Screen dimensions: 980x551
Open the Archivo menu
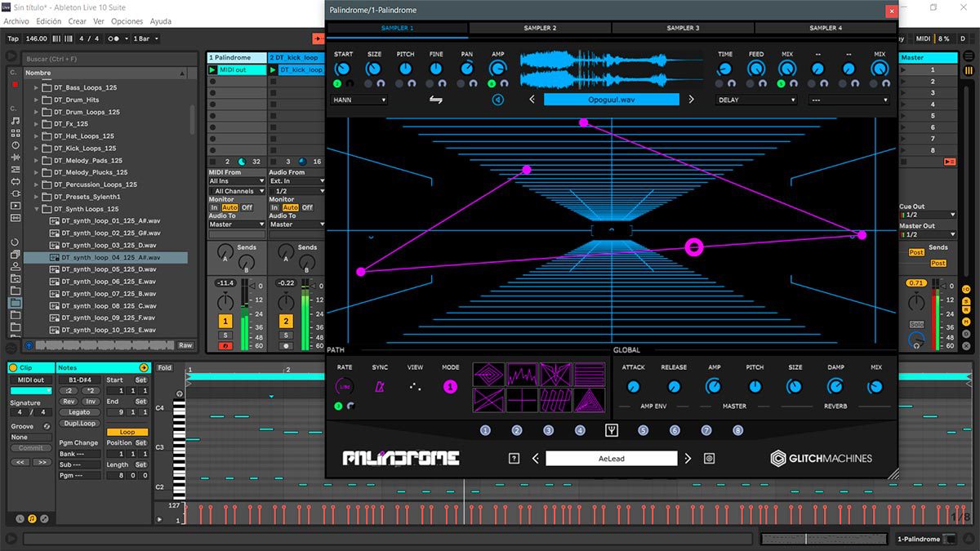16,21
